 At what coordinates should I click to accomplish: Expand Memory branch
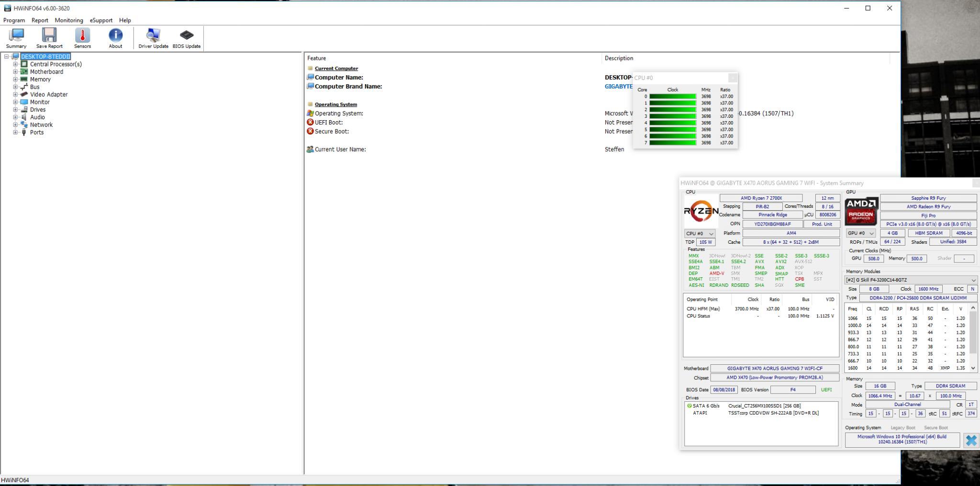point(15,79)
